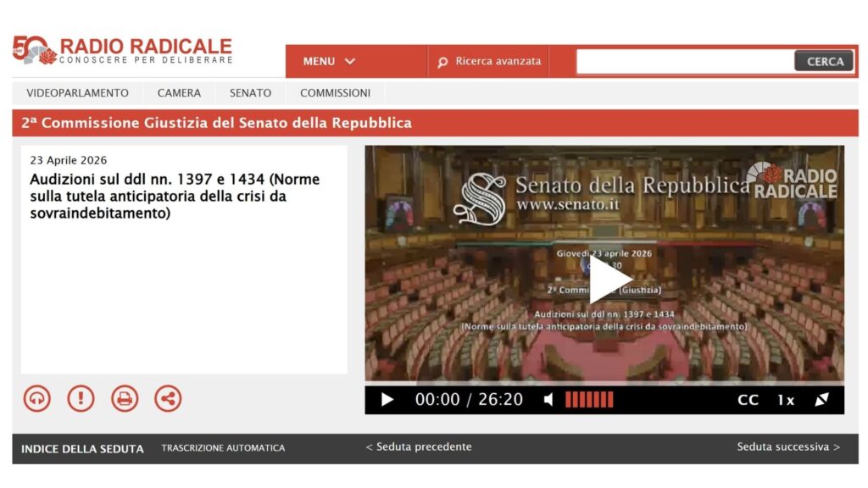
Task: Click the search text input field
Action: (x=685, y=61)
